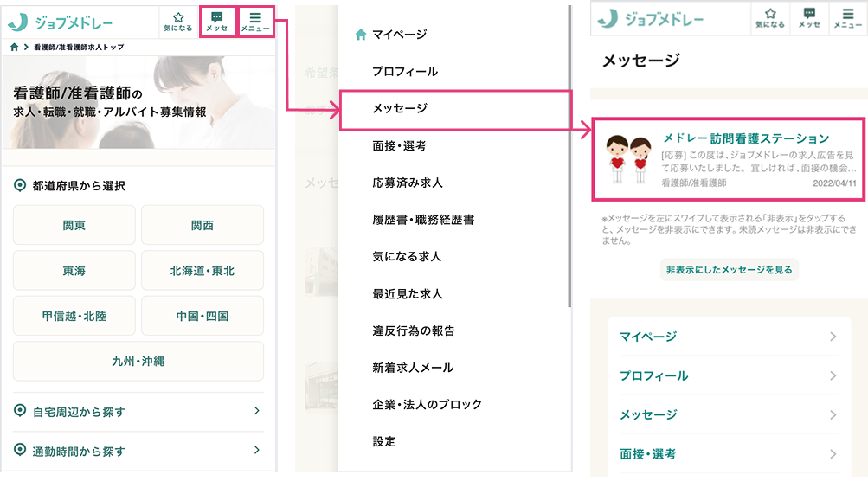Click chevron beside プロフィール in message screen
Screen dimensions: 868x481
coord(833,375)
